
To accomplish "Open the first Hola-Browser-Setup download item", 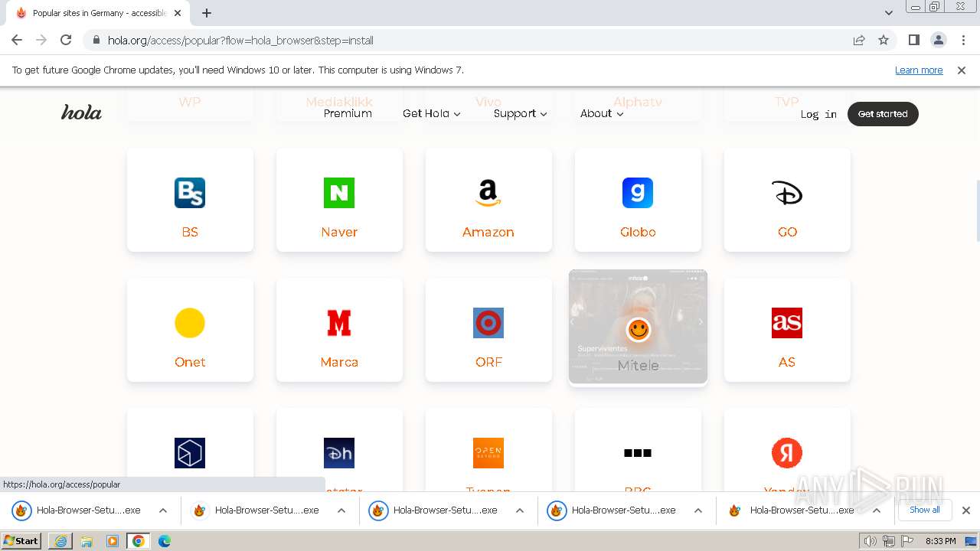I will pyautogui.click(x=89, y=510).
